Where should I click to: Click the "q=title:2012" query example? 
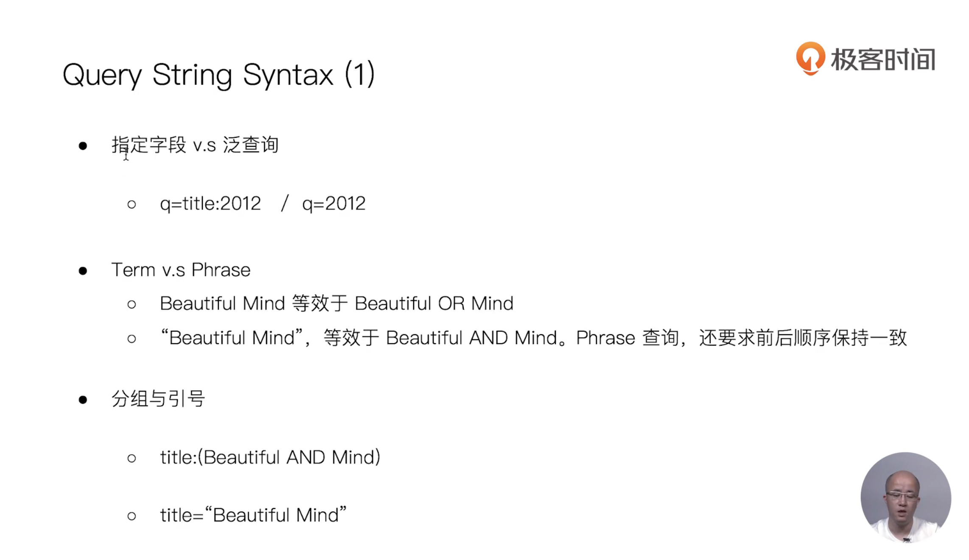[x=210, y=204]
